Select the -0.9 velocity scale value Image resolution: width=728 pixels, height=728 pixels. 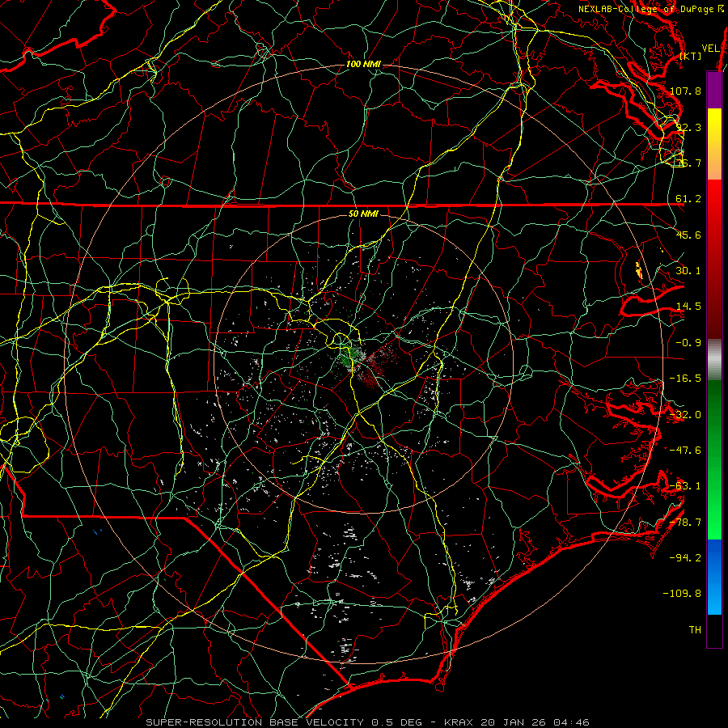pos(688,343)
